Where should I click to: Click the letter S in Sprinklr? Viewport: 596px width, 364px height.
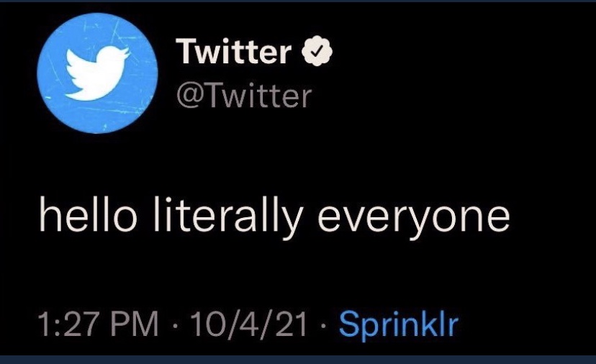(x=349, y=324)
